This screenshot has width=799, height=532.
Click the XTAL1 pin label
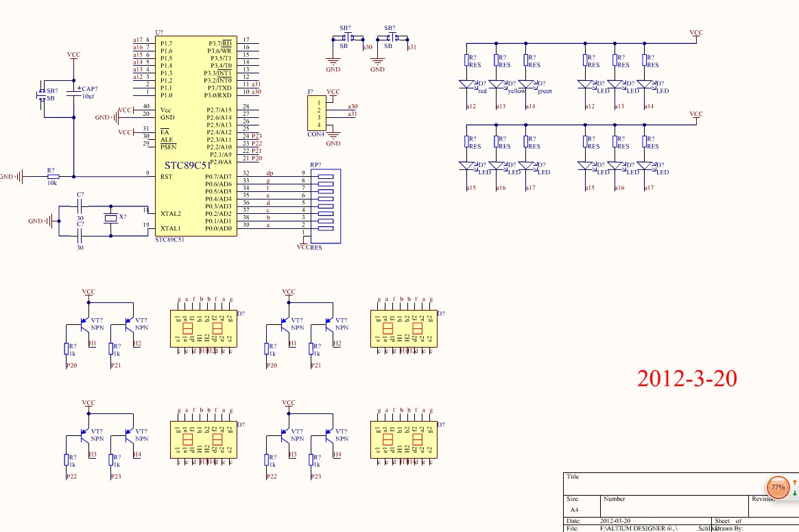tap(171, 228)
